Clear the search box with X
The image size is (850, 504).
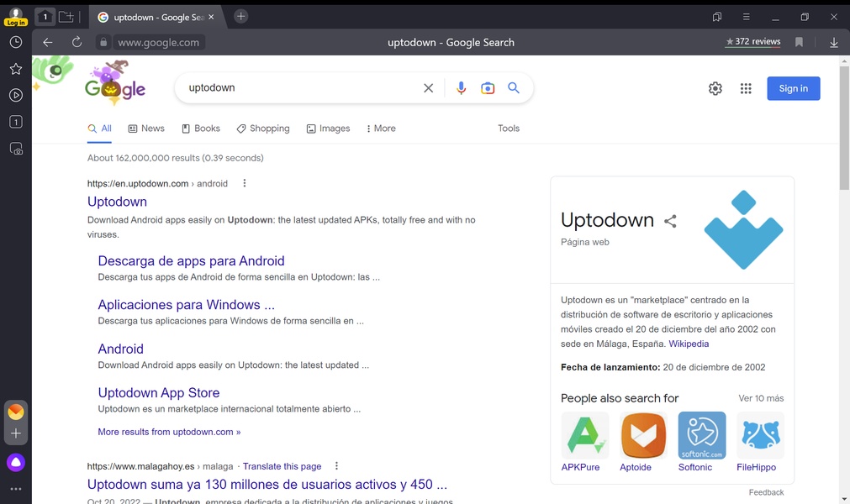click(x=428, y=88)
